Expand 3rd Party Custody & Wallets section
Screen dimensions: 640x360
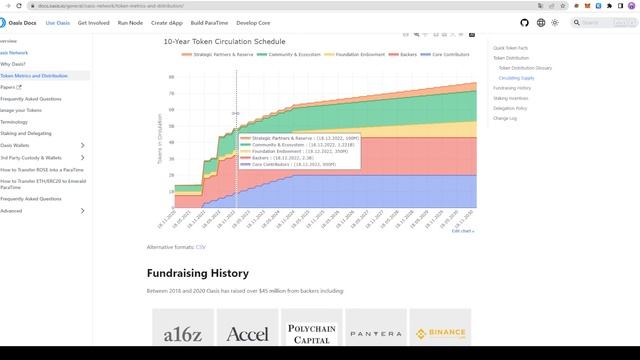coord(83,158)
